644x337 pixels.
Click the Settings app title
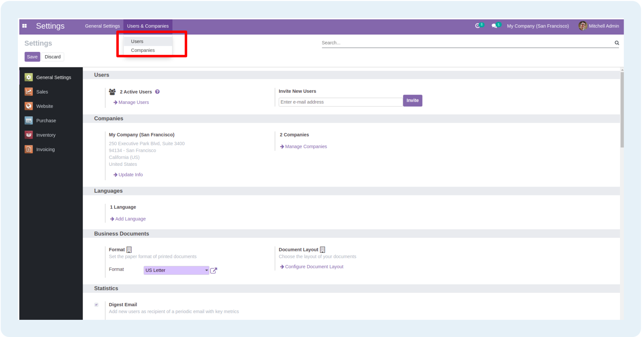point(50,26)
